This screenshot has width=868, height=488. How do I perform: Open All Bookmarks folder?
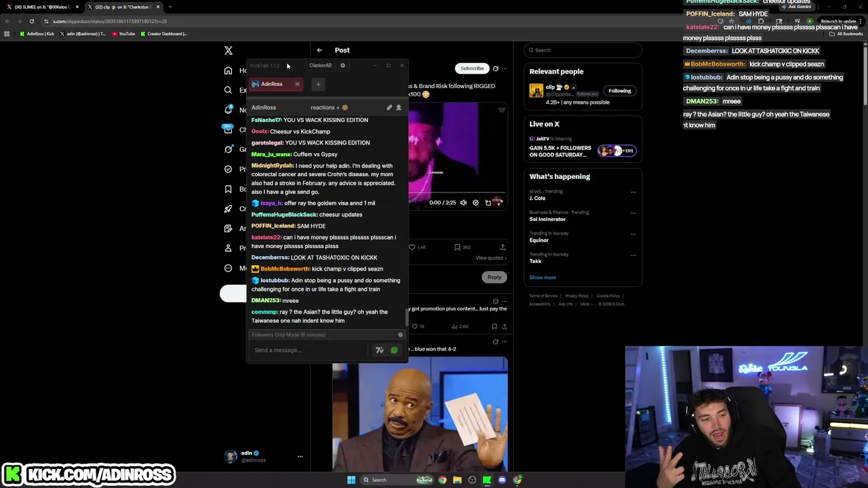click(846, 34)
